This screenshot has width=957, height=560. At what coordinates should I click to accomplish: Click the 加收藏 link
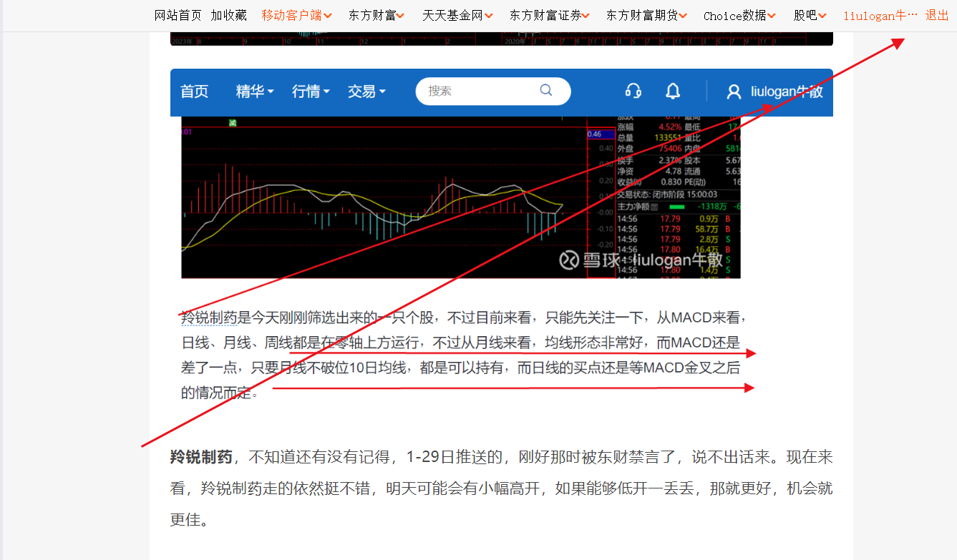[228, 15]
